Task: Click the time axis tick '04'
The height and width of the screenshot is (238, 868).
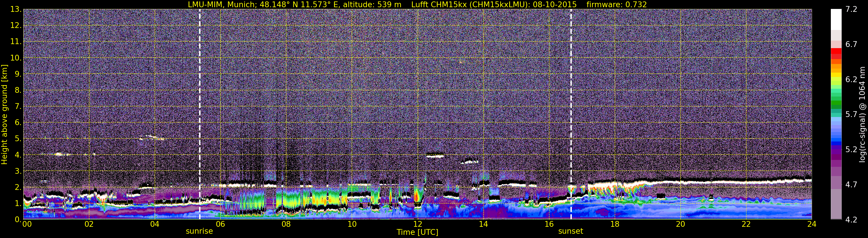Action: click(x=155, y=224)
